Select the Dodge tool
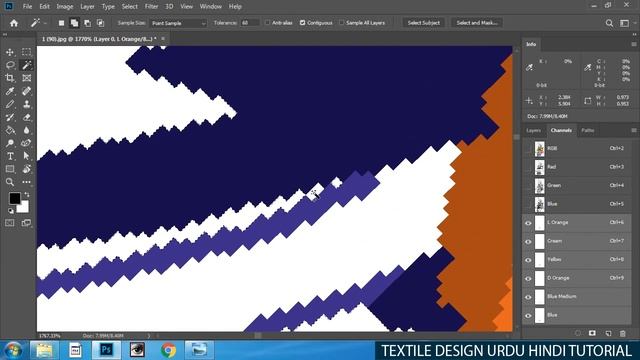 click(x=10, y=143)
